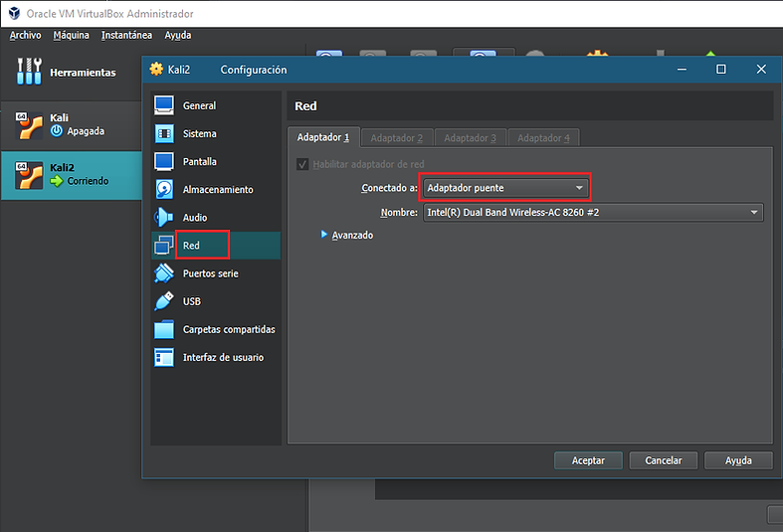783x532 pixels.
Task: Select the Carpetas compartidas folder icon
Action: (x=164, y=329)
